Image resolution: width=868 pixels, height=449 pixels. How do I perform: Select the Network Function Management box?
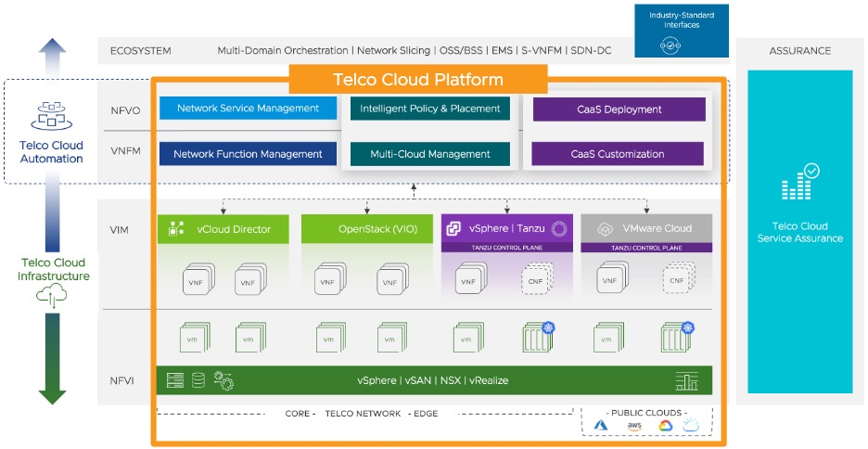[248, 154]
